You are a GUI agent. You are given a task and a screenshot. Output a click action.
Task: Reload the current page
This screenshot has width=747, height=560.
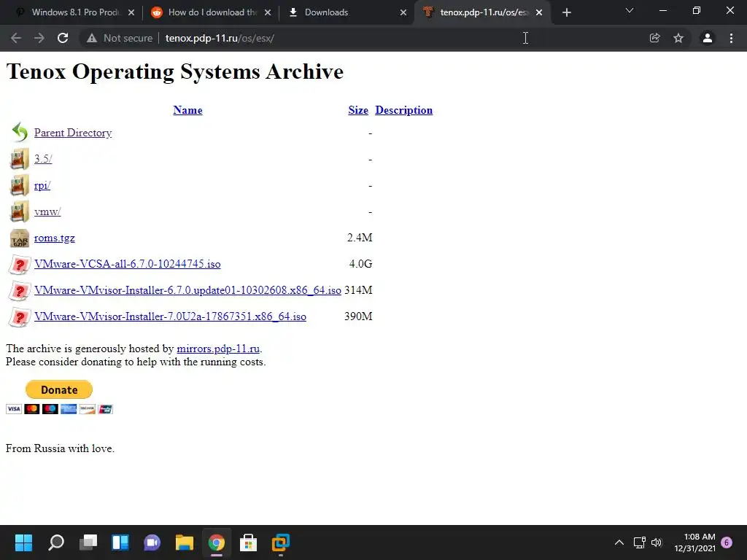pyautogui.click(x=63, y=38)
